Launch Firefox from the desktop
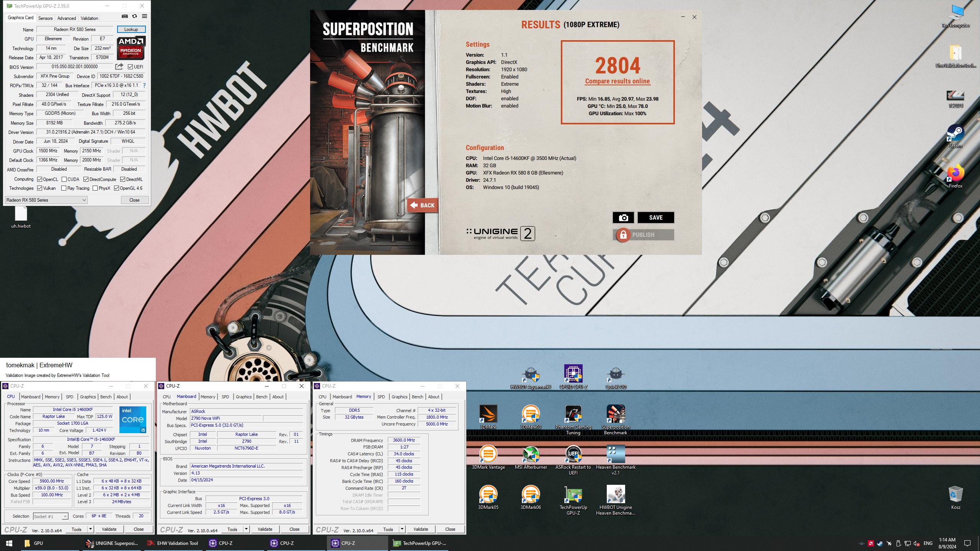Screen dimensions: 980x551 (x=955, y=176)
